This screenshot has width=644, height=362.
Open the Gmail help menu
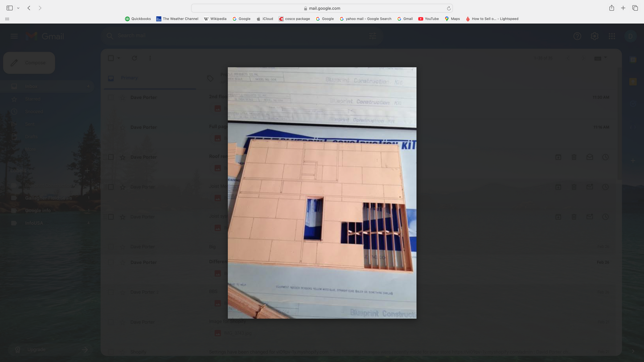pyautogui.click(x=577, y=36)
